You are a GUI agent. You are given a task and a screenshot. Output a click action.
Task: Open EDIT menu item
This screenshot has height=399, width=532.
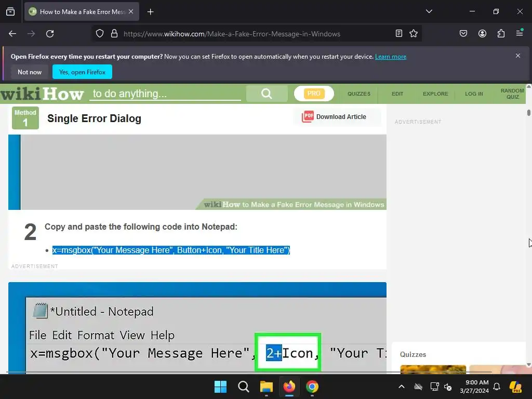397,94
